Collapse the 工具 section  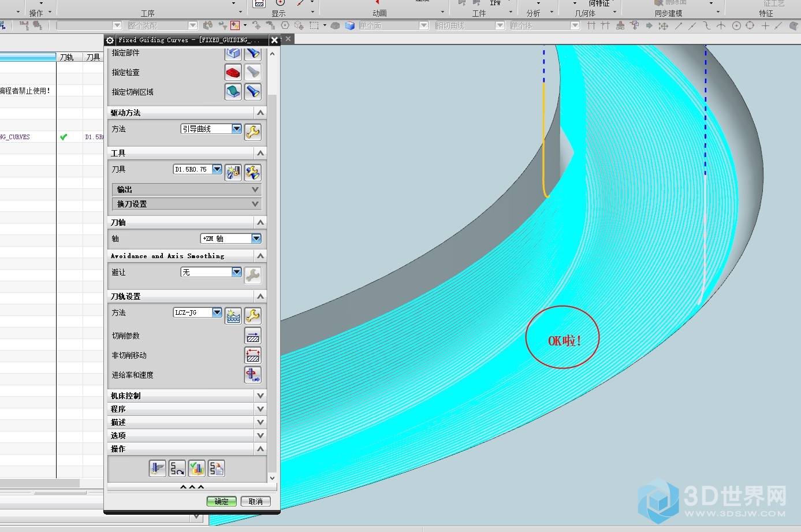(x=260, y=153)
